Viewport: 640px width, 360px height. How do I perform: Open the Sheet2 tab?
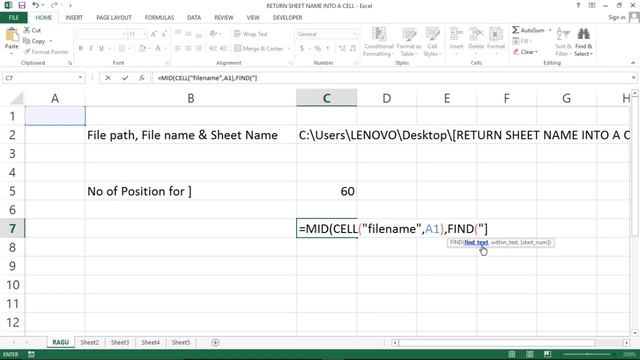(x=89, y=342)
